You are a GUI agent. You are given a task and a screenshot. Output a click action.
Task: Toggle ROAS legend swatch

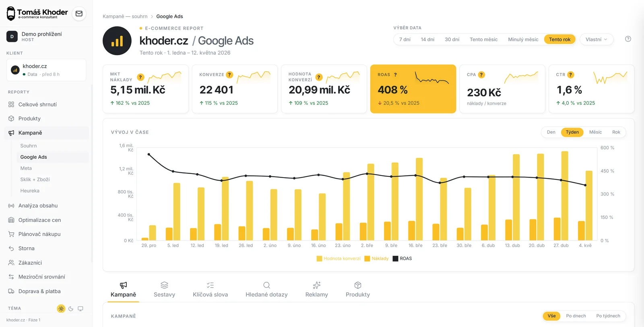[x=395, y=259]
